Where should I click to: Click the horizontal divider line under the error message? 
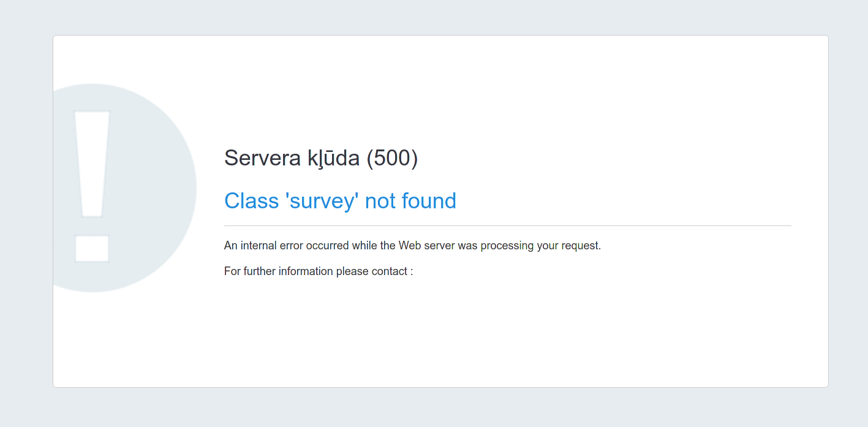(x=507, y=225)
